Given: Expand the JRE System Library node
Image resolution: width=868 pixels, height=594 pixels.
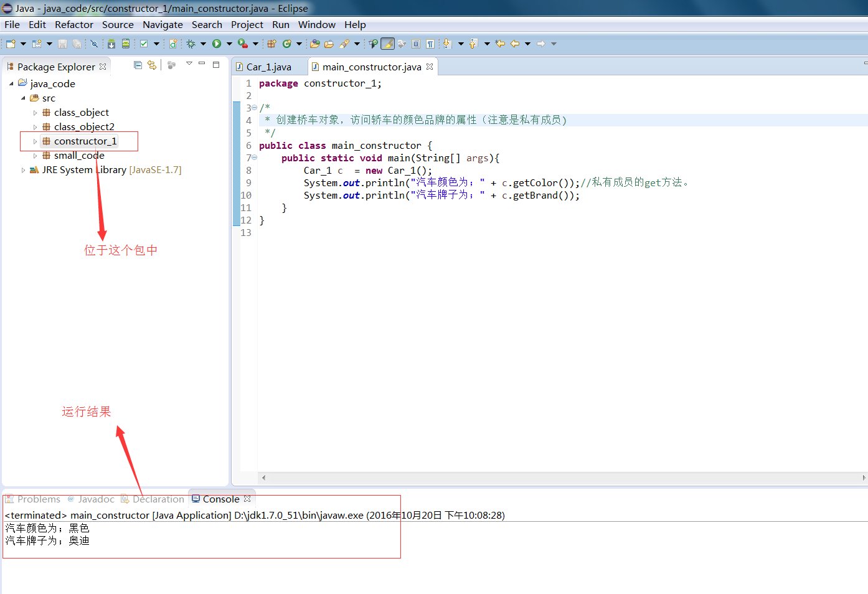Looking at the screenshot, I should pos(23,170).
